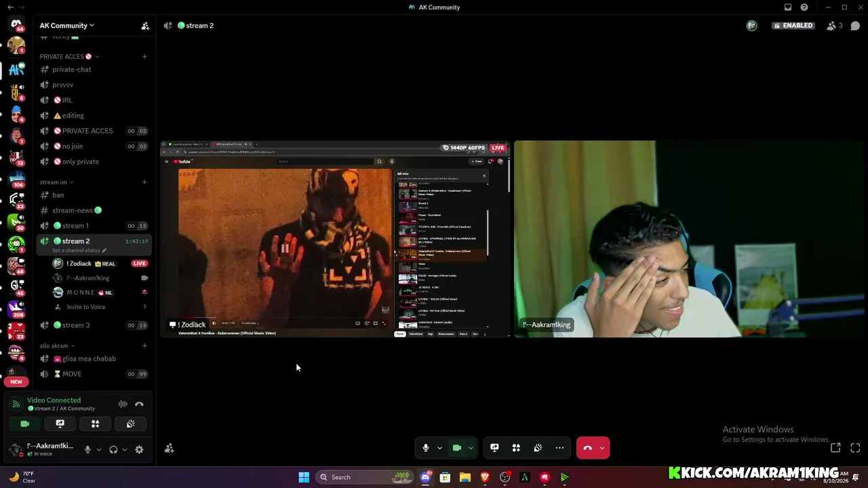Viewport: 868px width, 488px height.
Task: Toggle camera in the left voice panel
Action: (25, 424)
